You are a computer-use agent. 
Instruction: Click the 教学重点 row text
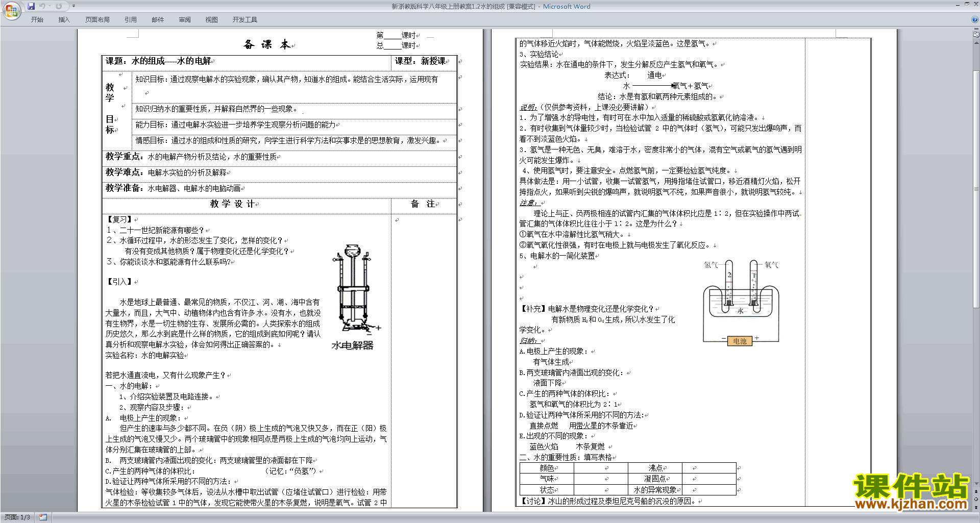coord(191,157)
